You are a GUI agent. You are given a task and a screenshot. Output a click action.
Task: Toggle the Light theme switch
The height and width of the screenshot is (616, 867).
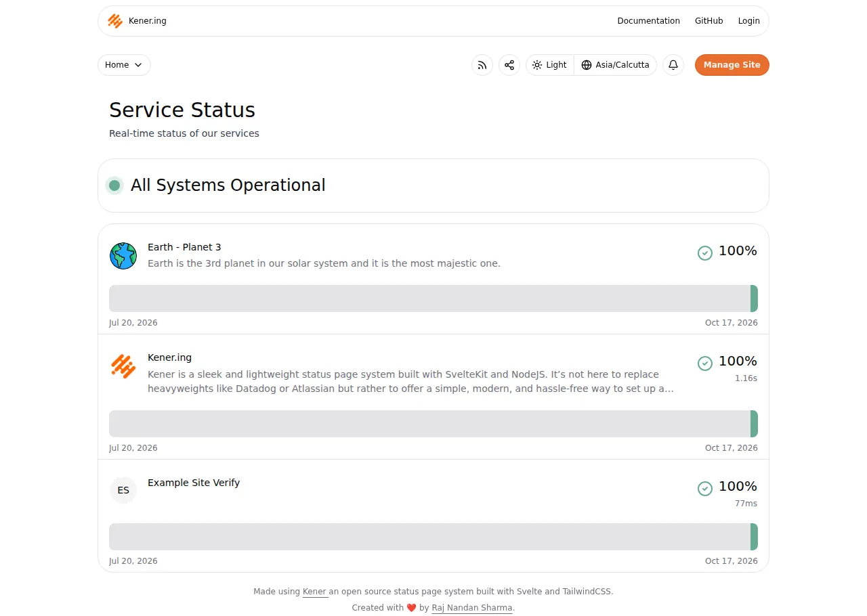tap(550, 65)
